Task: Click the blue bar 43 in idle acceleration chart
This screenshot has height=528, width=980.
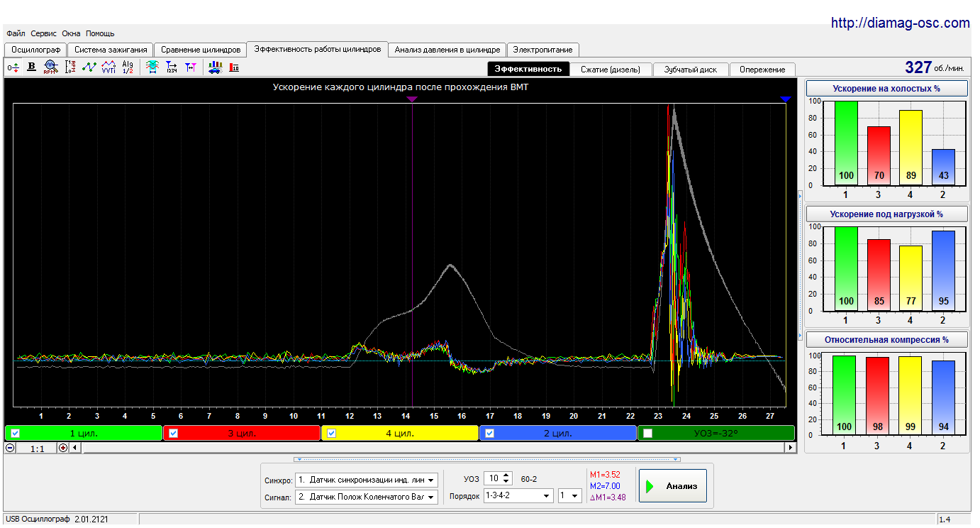Action: [943, 167]
